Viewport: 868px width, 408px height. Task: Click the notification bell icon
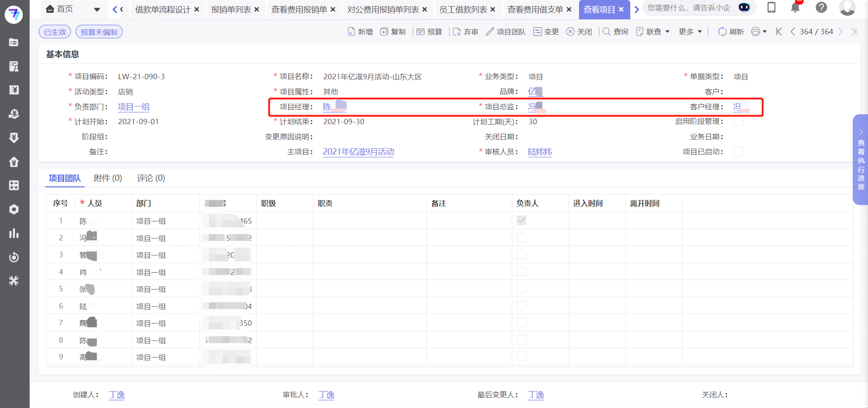tap(795, 7)
